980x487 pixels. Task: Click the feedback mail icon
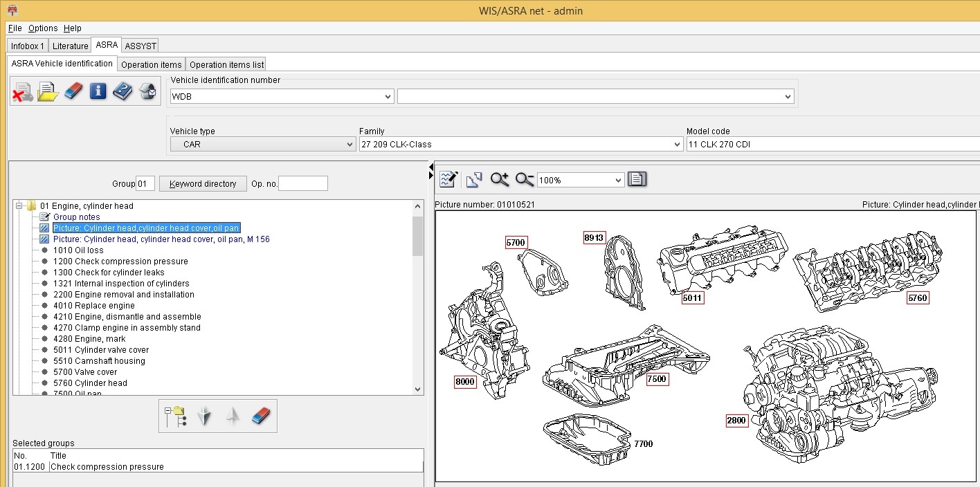pos(147,91)
